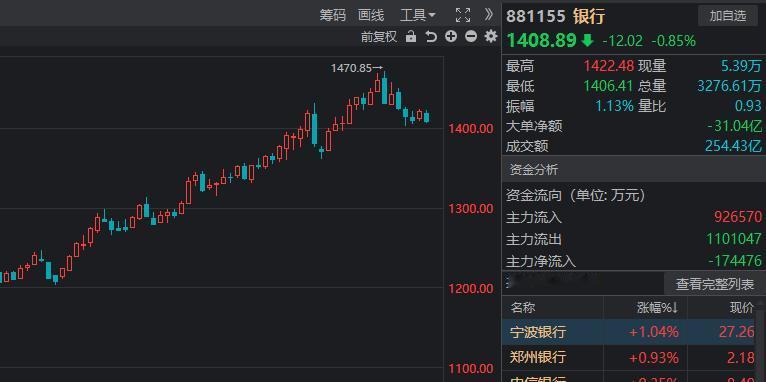Open the 工具 dropdown menu
Screen dimensions: 766x382
417,16
